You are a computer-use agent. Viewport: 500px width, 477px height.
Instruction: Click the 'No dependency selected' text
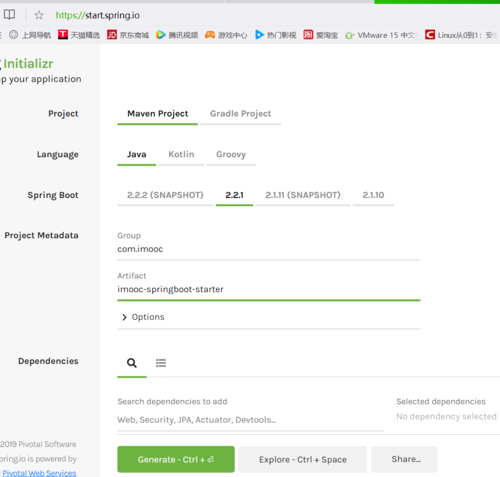click(446, 417)
